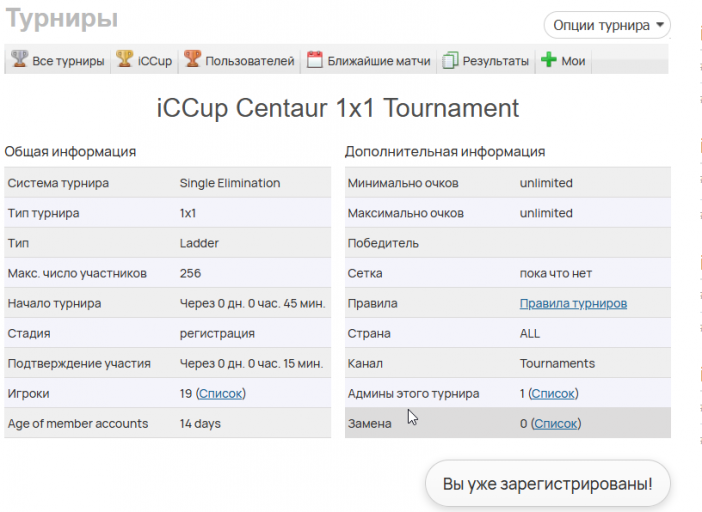
Task: Click the gold trophy icon beside iCCup
Action: 124,59
